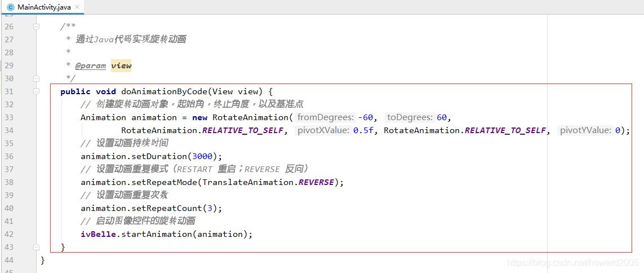The width and height of the screenshot is (644, 273).
Task: Click line number 28 in the gutter
Action: (x=9, y=52)
